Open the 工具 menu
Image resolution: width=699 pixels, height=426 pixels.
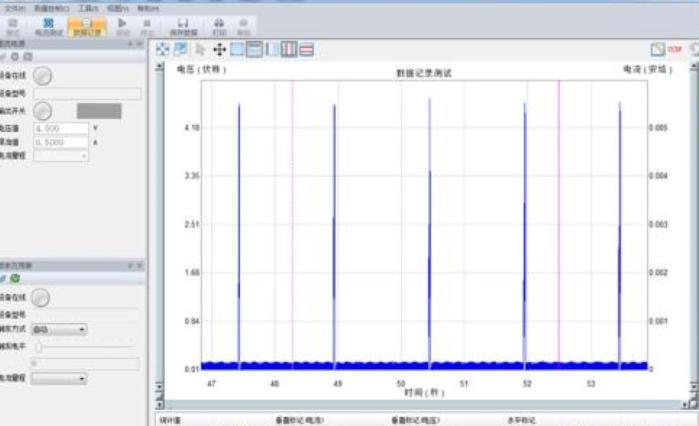click(88, 8)
